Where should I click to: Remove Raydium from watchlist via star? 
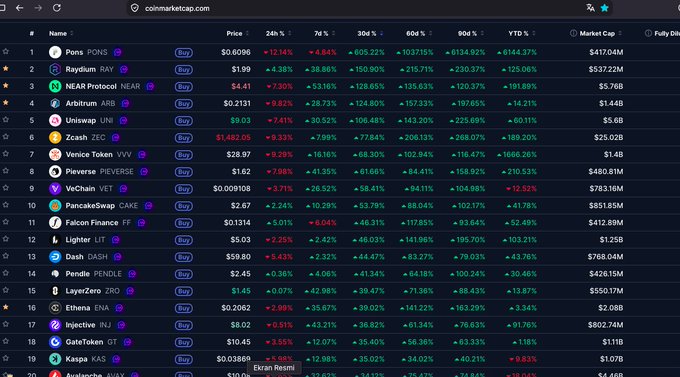click(6, 69)
